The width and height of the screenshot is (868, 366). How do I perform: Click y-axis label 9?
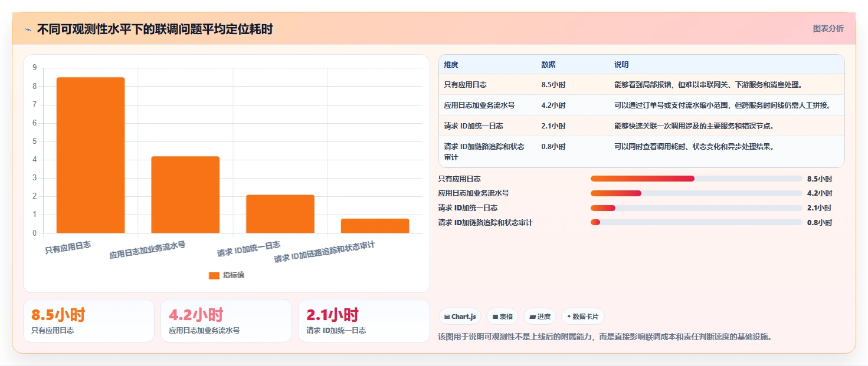click(x=34, y=68)
